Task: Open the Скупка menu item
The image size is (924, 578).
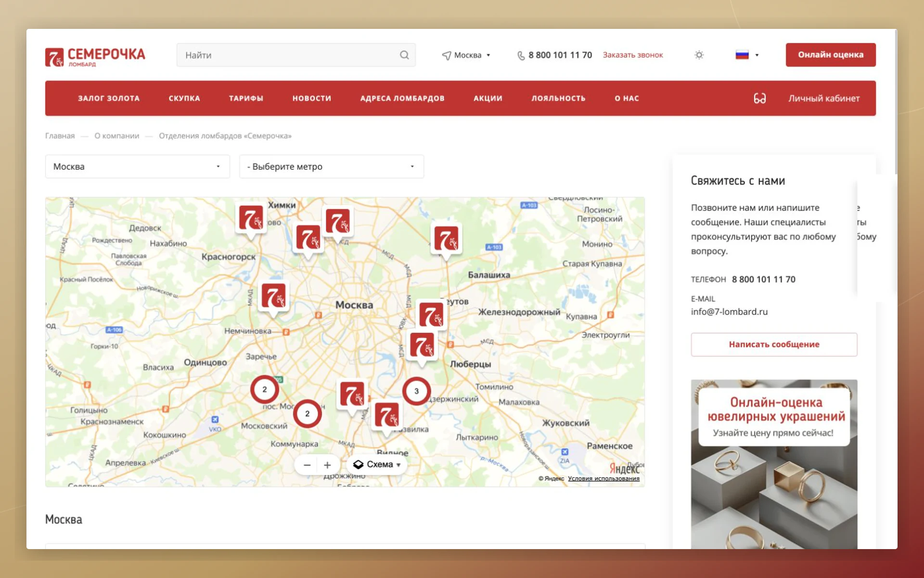Action: [184, 98]
